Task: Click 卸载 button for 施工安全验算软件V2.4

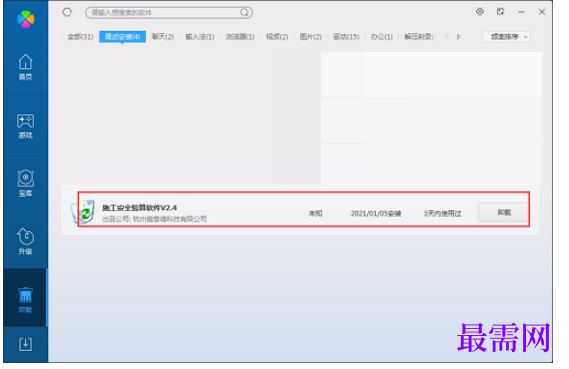Action: pyautogui.click(x=503, y=212)
